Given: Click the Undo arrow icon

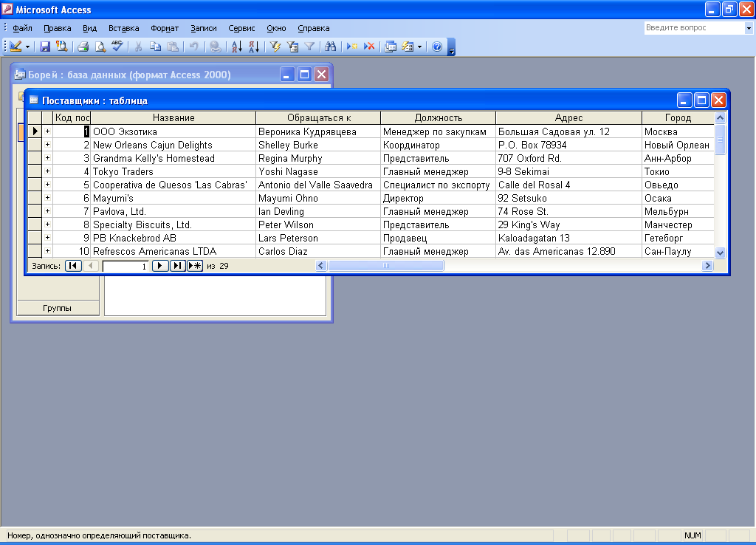Looking at the screenshot, I should click(193, 47).
